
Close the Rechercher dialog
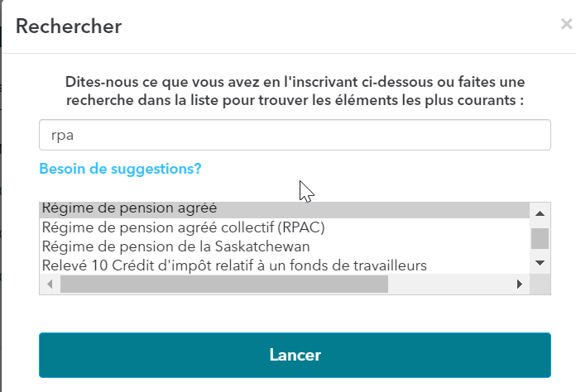566,25
